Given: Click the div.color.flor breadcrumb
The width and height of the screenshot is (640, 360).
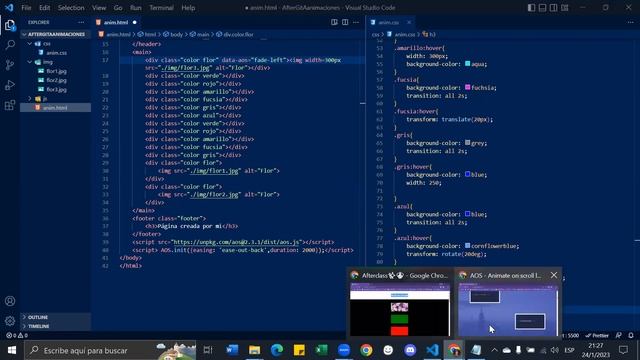Looking at the screenshot, I should tap(238, 35).
